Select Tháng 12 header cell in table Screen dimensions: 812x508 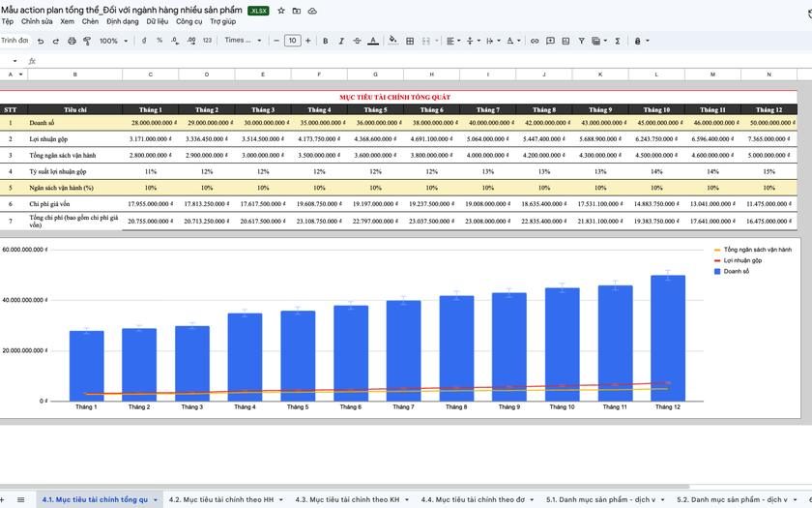pyautogui.click(x=769, y=110)
